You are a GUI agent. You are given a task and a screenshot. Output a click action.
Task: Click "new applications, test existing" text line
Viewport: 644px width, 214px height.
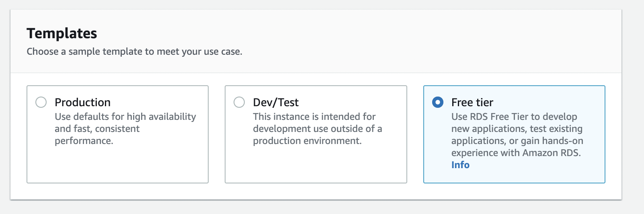pos(517,129)
